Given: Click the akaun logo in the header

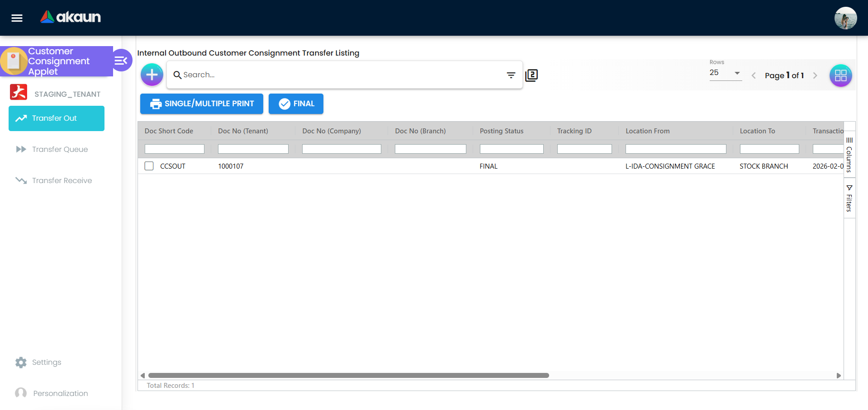Looking at the screenshot, I should [x=70, y=18].
